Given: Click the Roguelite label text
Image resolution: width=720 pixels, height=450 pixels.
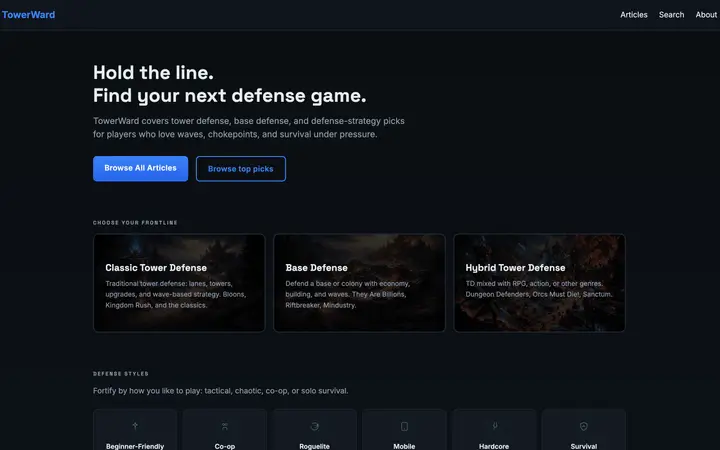Looking at the screenshot, I should (315, 446).
